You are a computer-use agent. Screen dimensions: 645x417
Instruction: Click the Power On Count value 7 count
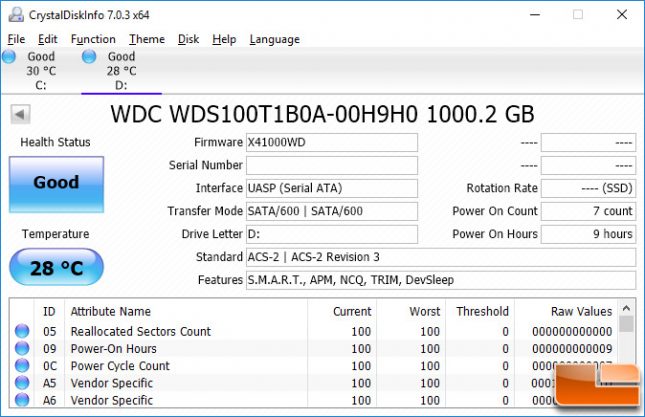click(x=588, y=211)
